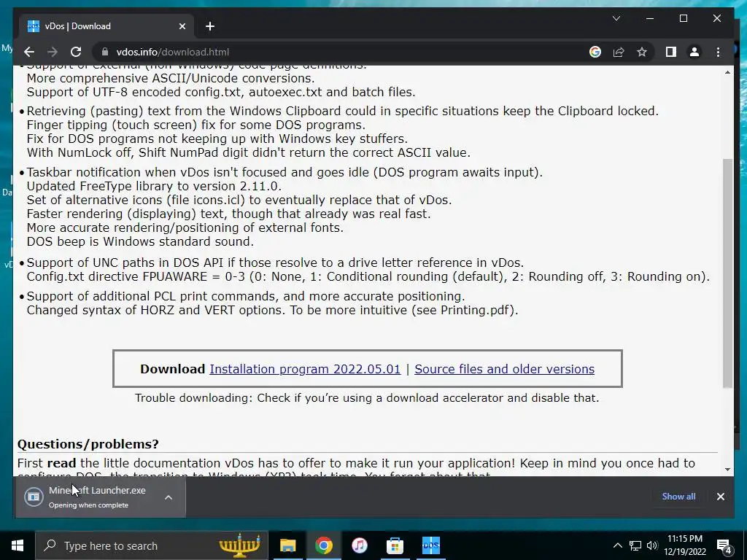Bookmark this page with the star icon
Image resolution: width=747 pixels, height=560 pixels.
(642, 52)
